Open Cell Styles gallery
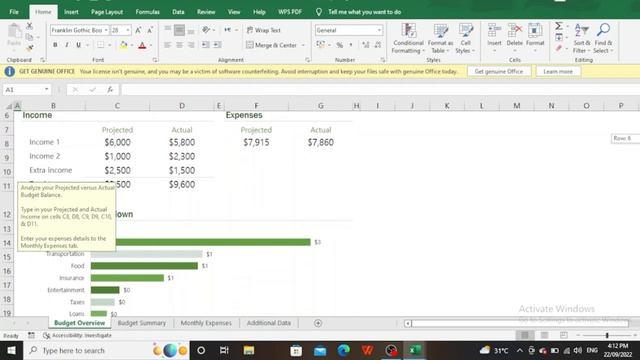Image resolution: width=640 pixels, height=360 pixels. pos(465,39)
